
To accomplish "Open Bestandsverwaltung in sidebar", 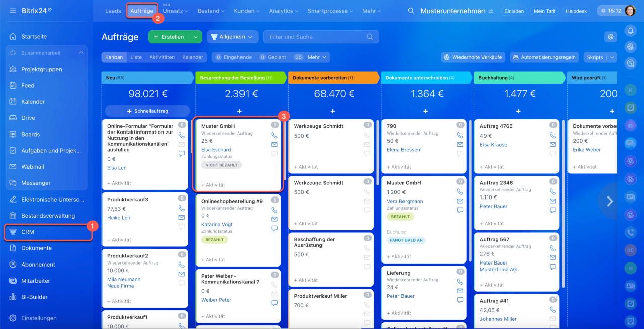I will pyautogui.click(x=48, y=216).
